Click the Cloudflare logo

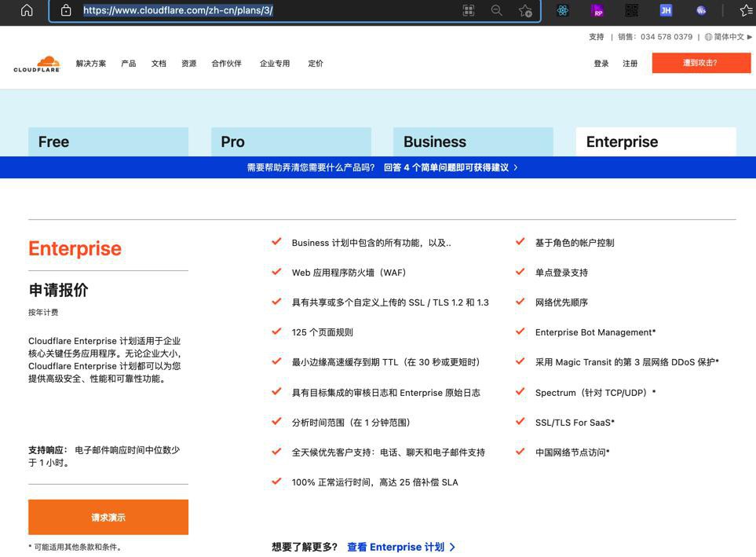tap(37, 64)
